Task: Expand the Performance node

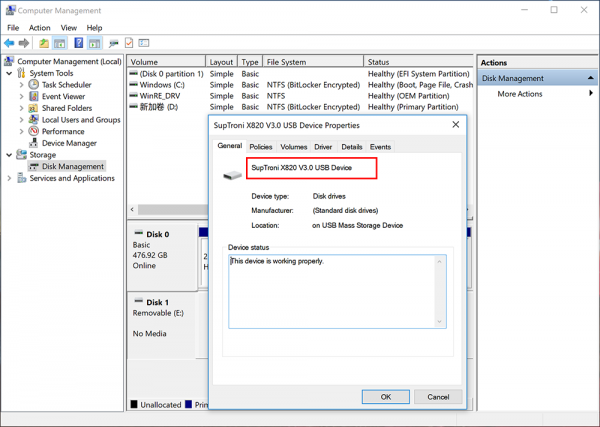Action: pos(21,132)
